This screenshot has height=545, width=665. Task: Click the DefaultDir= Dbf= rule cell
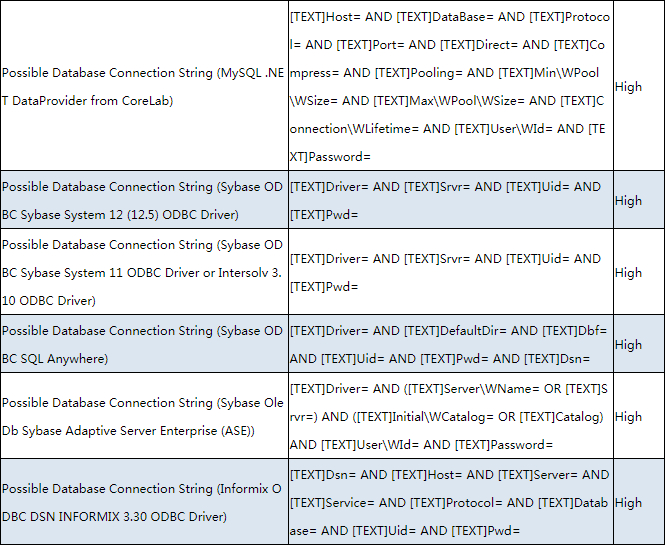451,344
